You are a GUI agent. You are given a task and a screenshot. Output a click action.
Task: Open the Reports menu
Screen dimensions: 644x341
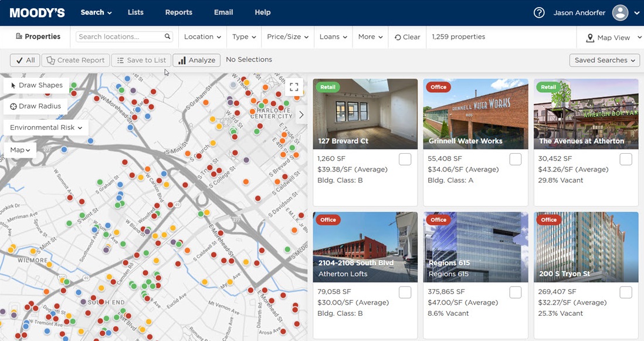click(178, 12)
